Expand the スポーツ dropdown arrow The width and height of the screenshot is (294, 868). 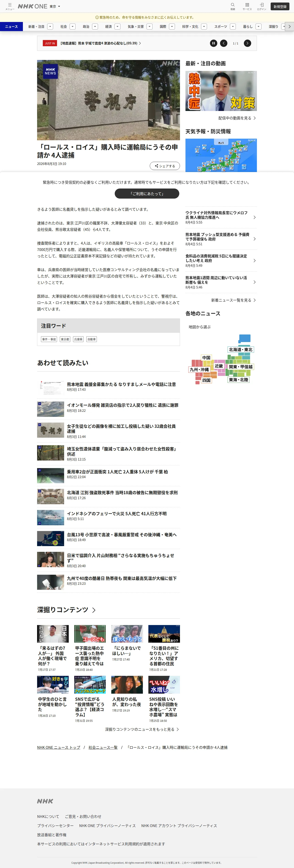[233, 26]
